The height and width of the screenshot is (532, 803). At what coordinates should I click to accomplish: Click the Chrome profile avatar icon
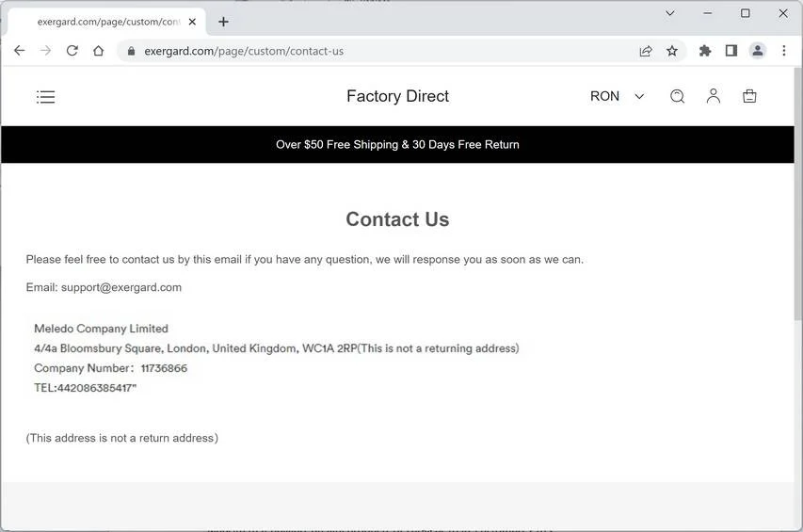coord(758,50)
